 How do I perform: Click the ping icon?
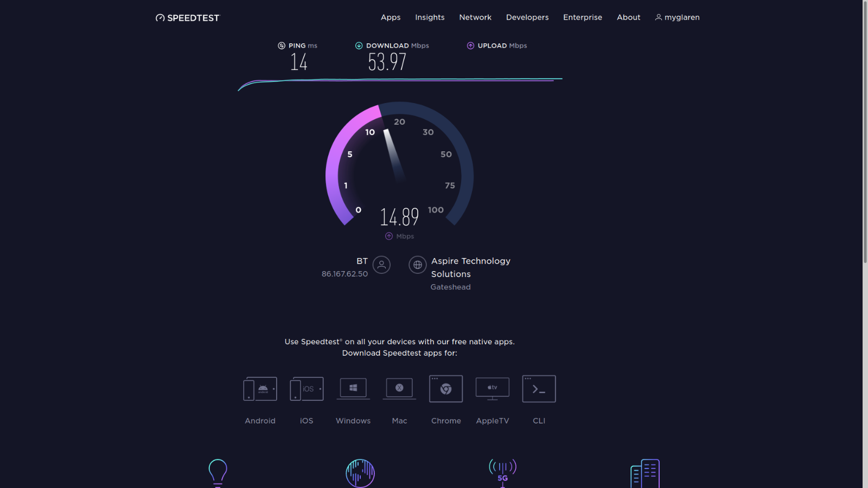282,46
